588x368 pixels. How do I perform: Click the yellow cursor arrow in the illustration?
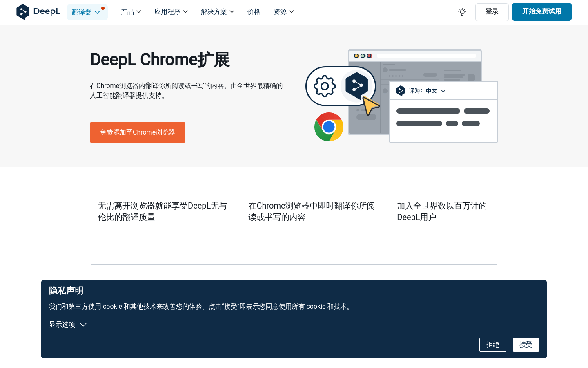point(371,106)
